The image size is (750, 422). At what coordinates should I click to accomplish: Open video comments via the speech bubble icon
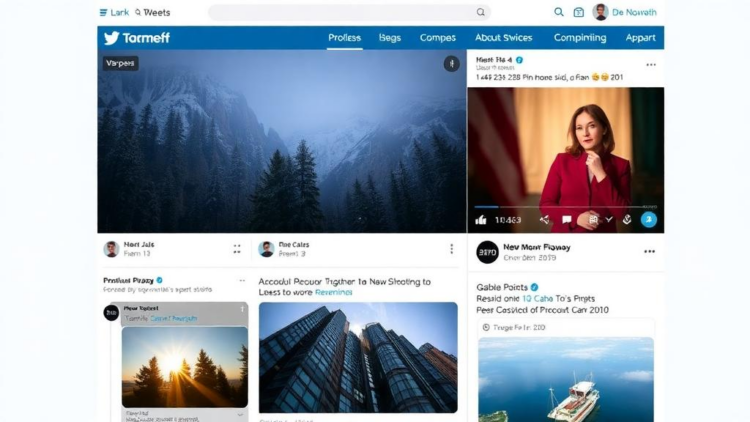click(567, 220)
